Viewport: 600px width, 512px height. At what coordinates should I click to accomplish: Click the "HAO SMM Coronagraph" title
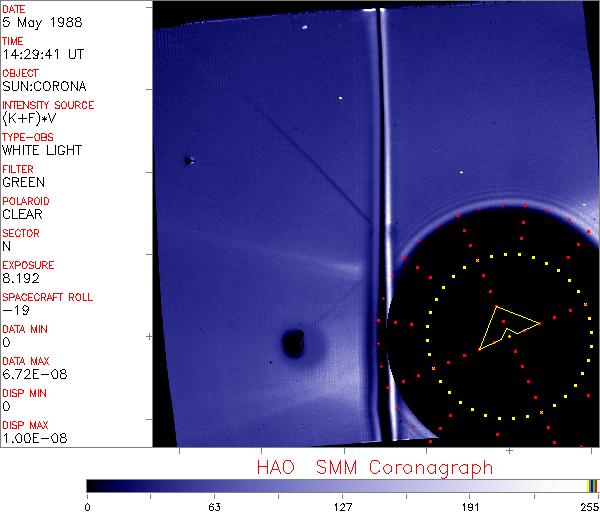coord(375,469)
